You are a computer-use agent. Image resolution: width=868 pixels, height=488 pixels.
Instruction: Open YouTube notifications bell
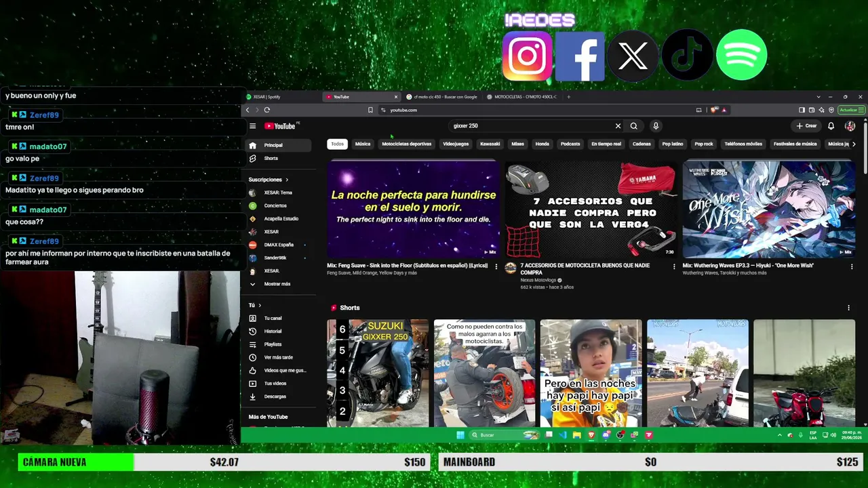pos(831,126)
